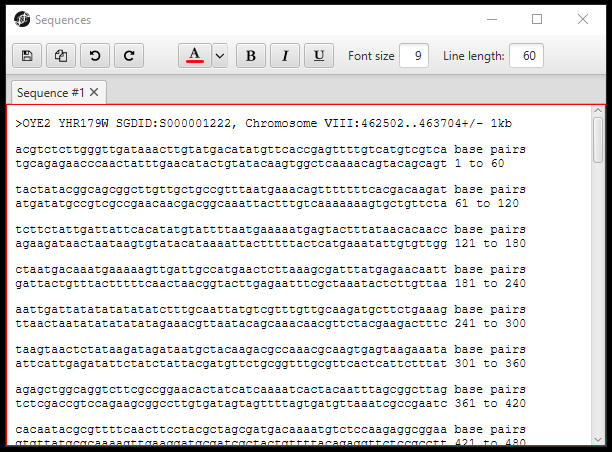Click the '181 to 240' label
Image resolution: width=612 pixels, height=452 pixels.
click(x=490, y=283)
